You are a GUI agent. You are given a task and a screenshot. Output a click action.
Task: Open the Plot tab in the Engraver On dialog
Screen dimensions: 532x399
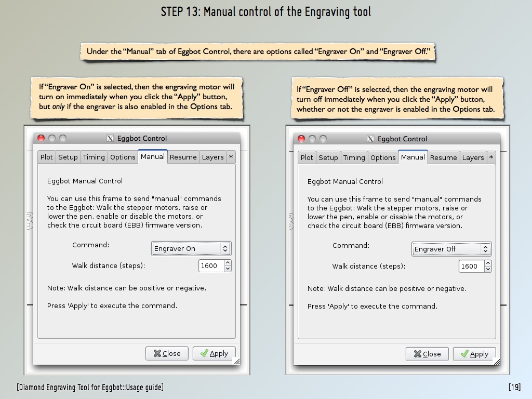pos(46,157)
